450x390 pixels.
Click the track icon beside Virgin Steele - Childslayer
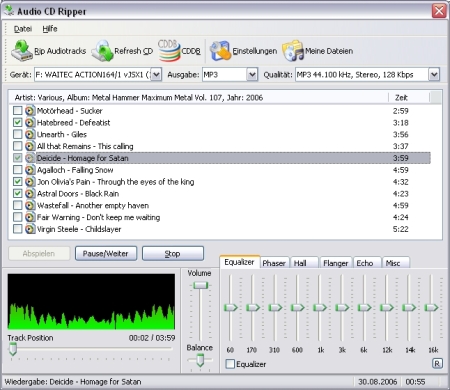click(x=30, y=229)
